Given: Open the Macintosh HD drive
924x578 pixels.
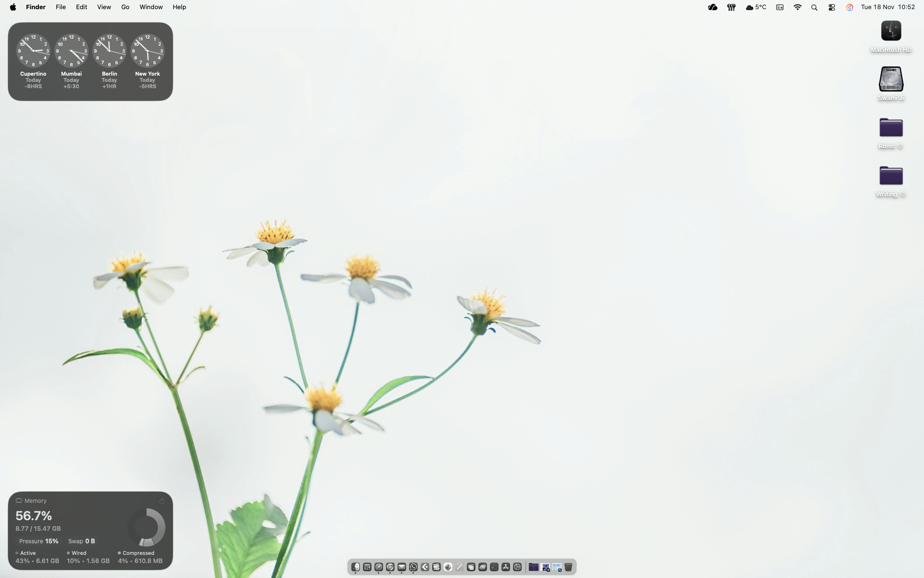Looking at the screenshot, I should coord(890,31).
